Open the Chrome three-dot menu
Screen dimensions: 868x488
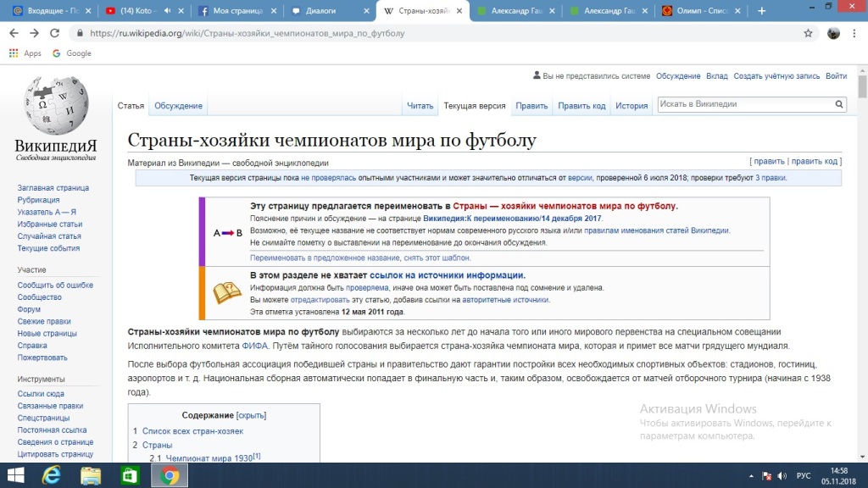[x=854, y=33]
